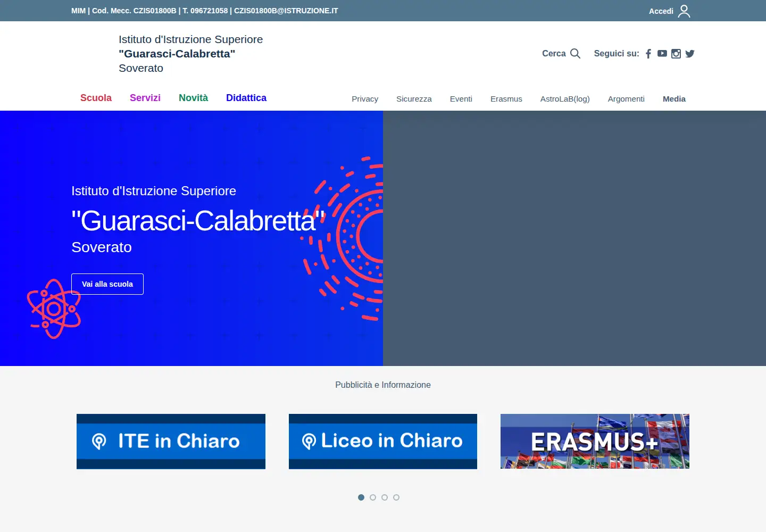
Task: Open the 'Liceo in Chiaro' banner
Action: point(383,442)
